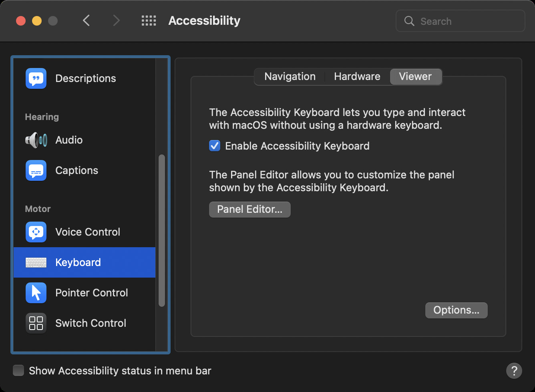Screen dimensions: 535x392
Task: Select the Keyboard icon in sidebar
Action: click(x=36, y=262)
